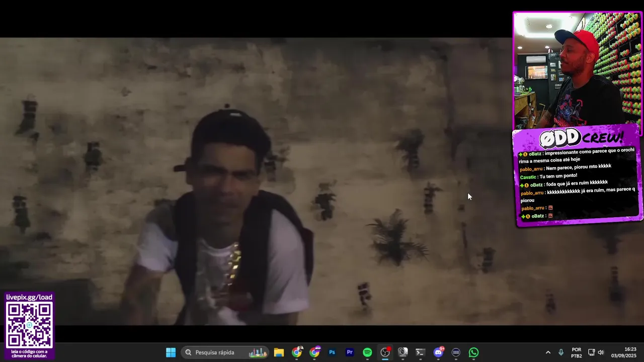The image size is (644, 362).
Task: Open File Explorer from the taskbar
Action: (279, 352)
